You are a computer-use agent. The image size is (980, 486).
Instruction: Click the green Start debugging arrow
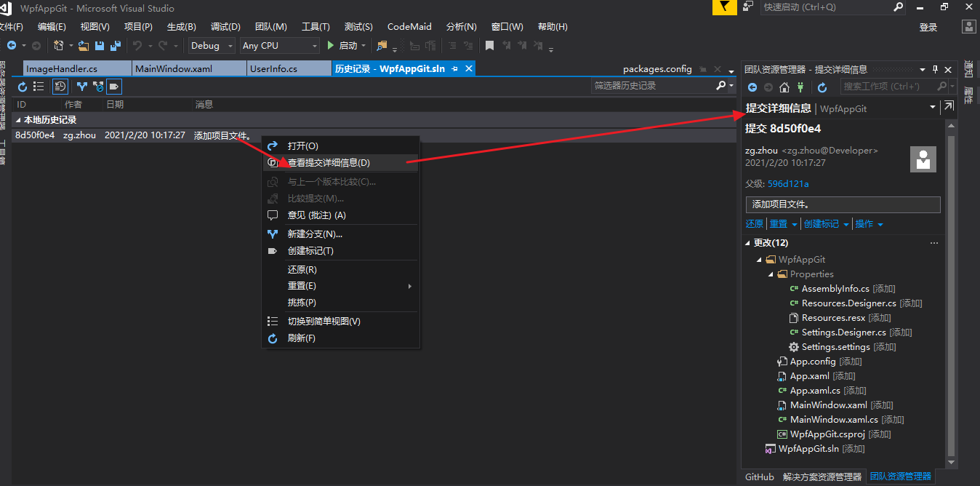(x=331, y=45)
